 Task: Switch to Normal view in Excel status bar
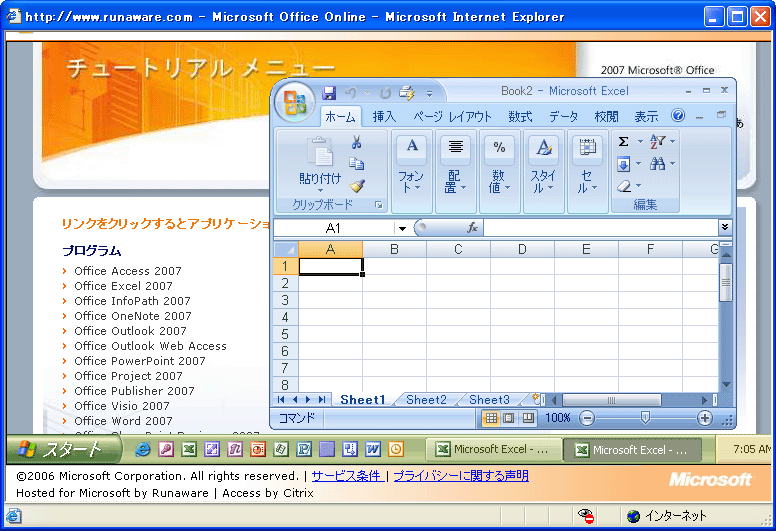click(x=491, y=418)
